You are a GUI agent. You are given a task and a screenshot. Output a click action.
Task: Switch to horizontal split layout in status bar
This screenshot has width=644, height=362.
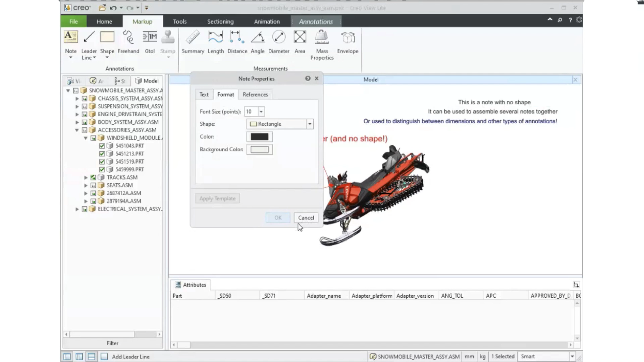coord(91,357)
